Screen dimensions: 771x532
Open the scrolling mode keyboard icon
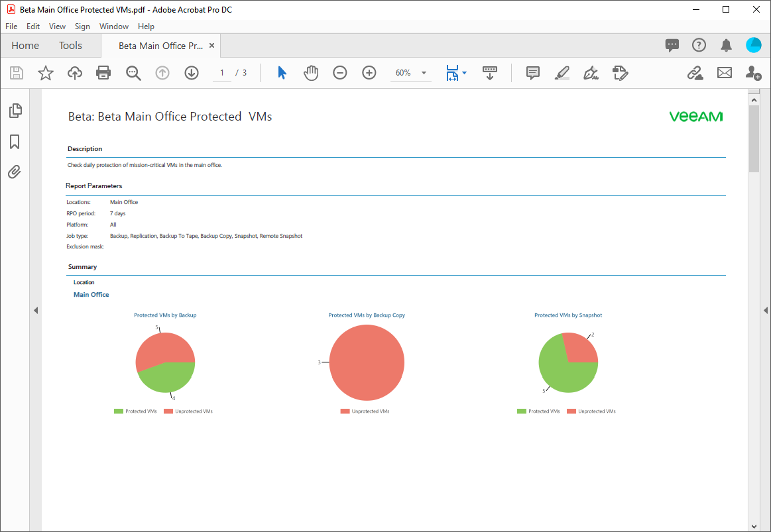coord(490,73)
